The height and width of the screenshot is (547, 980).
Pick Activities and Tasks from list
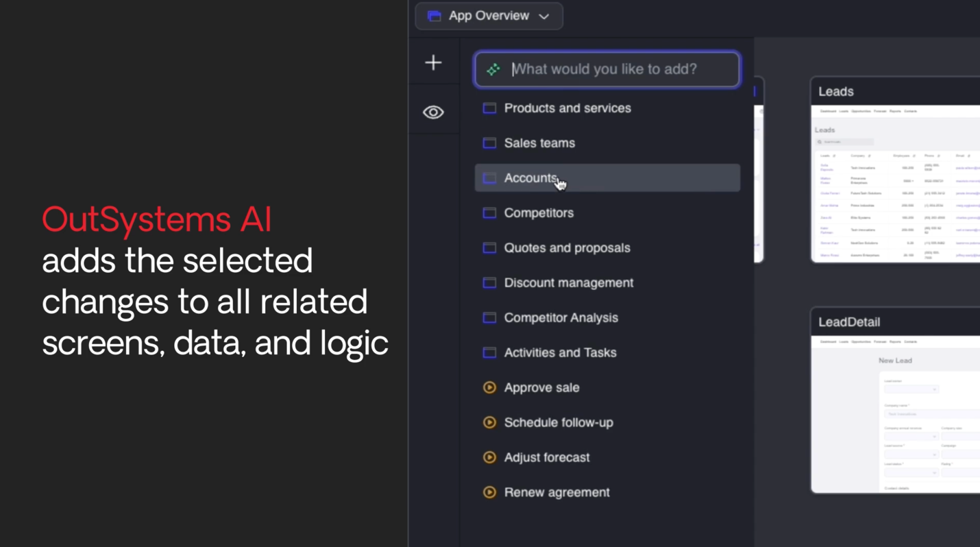560,353
